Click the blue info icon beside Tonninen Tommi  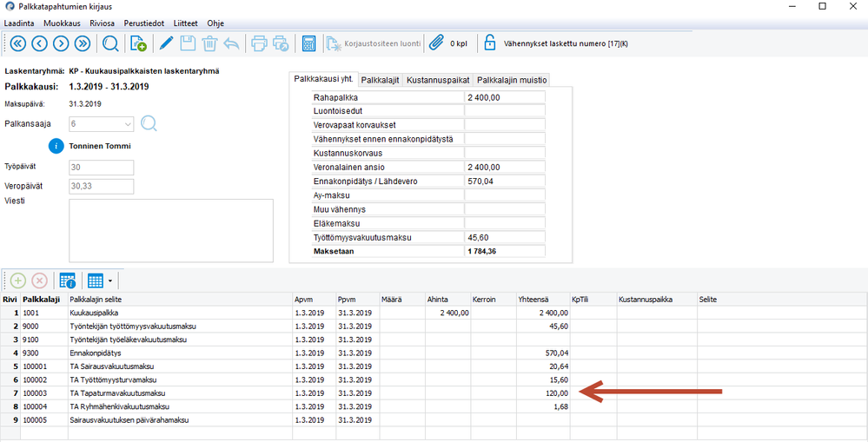tap(56, 146)
